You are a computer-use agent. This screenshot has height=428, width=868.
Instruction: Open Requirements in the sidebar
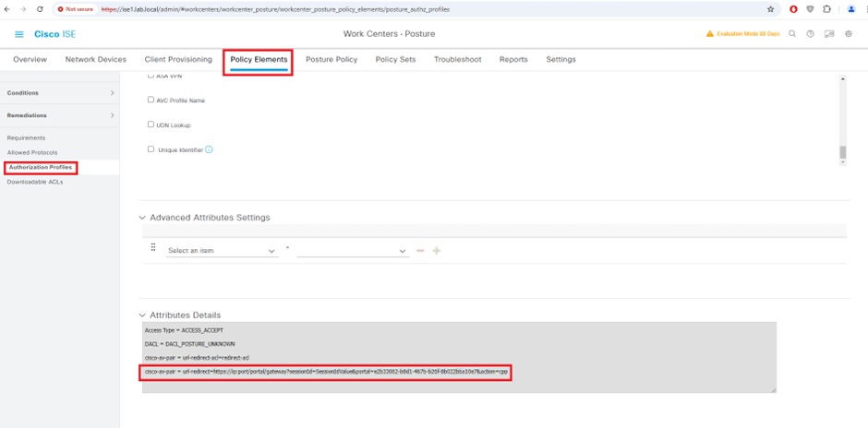[x=26, y=137]
